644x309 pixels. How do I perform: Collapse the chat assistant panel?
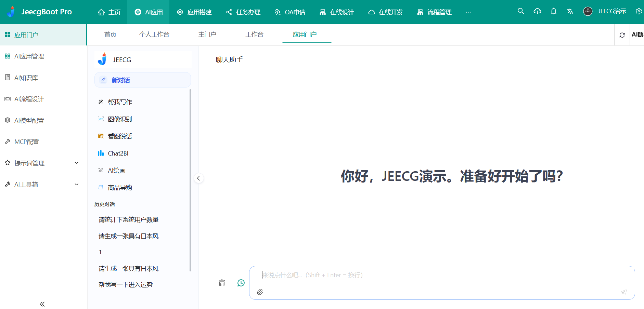pos(198,178)
